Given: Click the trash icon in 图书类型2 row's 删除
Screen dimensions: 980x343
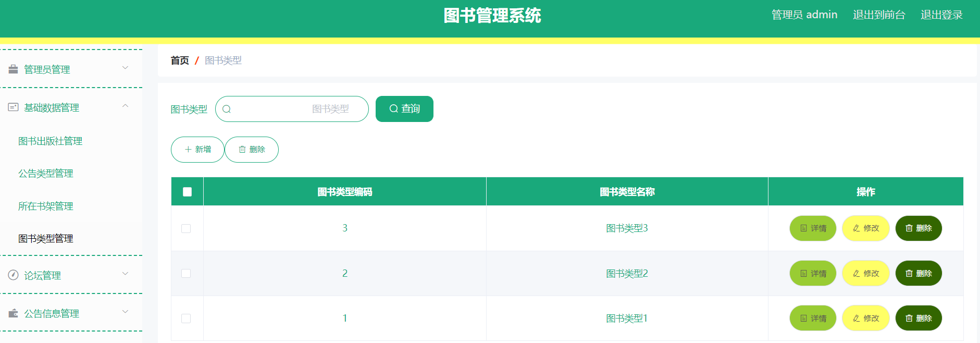Looking at the screenshot, I should (909, 273).
